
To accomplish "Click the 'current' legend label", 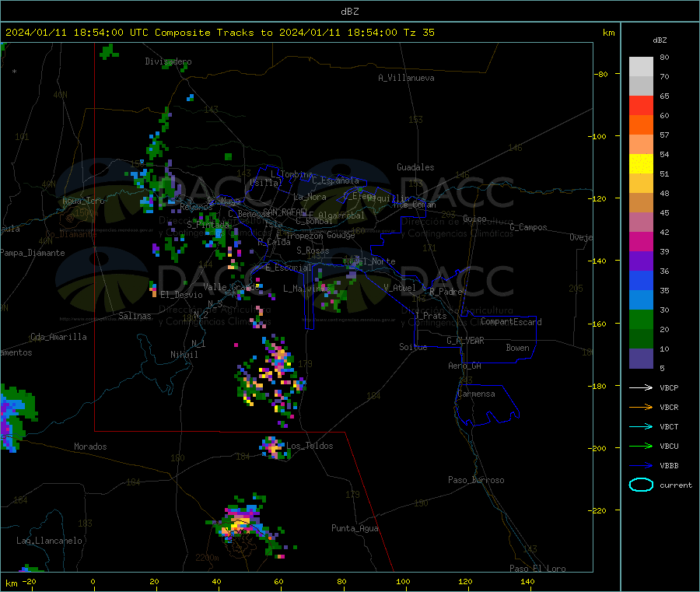I will (675, 485).
